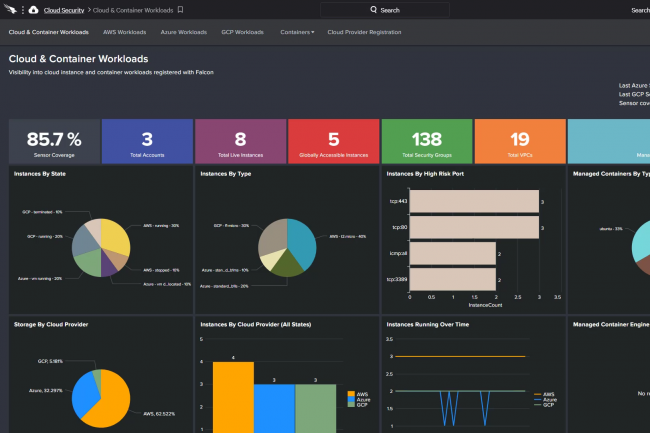650x433 pixels.
Task: Open the Cloud Security breadcrumb link
Action: [x=64, y=10]
